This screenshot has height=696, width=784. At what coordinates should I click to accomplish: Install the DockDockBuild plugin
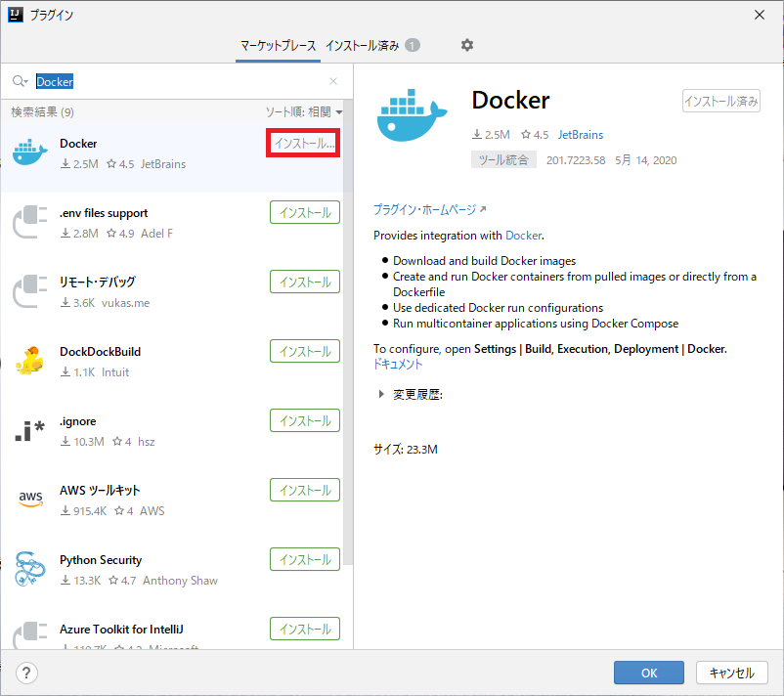pos(305,352)
